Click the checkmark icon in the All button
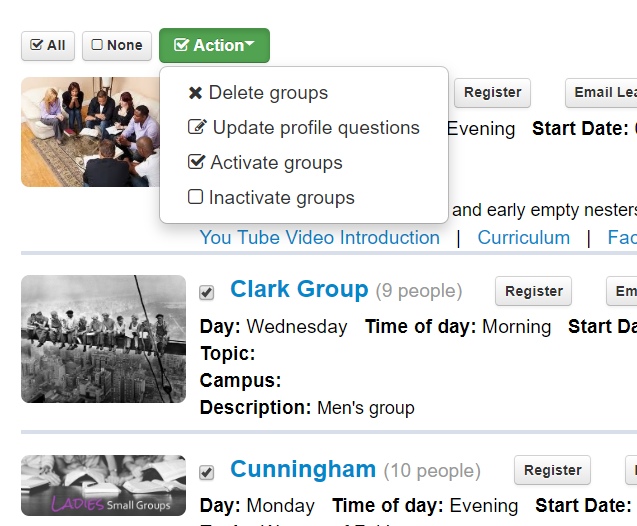637x526 pixels. 37,45
